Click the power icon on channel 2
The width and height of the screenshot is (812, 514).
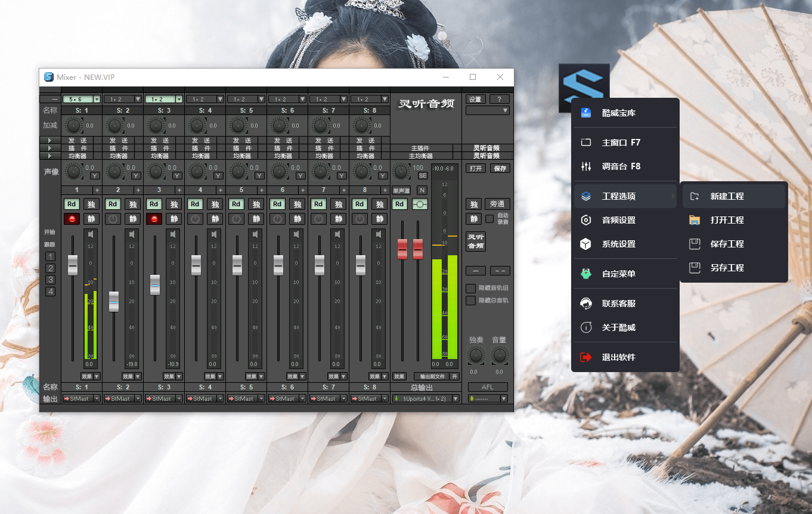pyautogui.click(x=113, y=219)
